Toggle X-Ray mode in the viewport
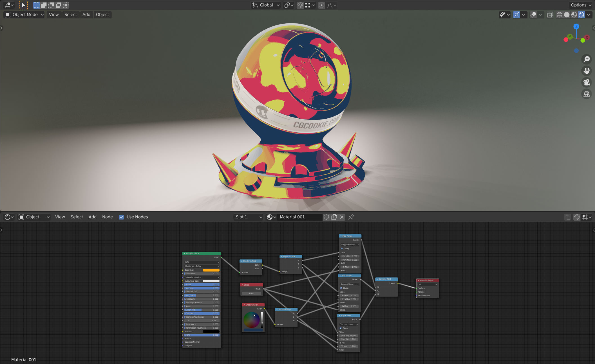The image size is (595, 364). [x=550, y=15]
